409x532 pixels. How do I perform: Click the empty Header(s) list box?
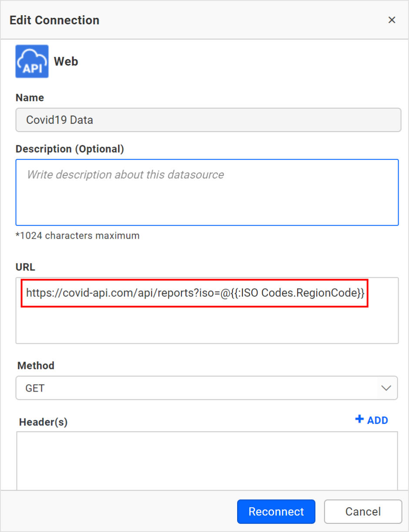click(207, 461)
